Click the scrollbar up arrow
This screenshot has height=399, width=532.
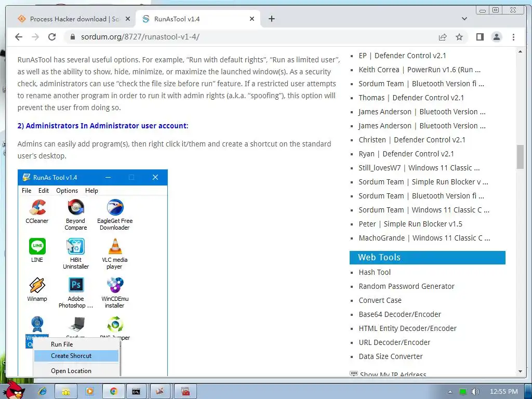coord(520,51)
